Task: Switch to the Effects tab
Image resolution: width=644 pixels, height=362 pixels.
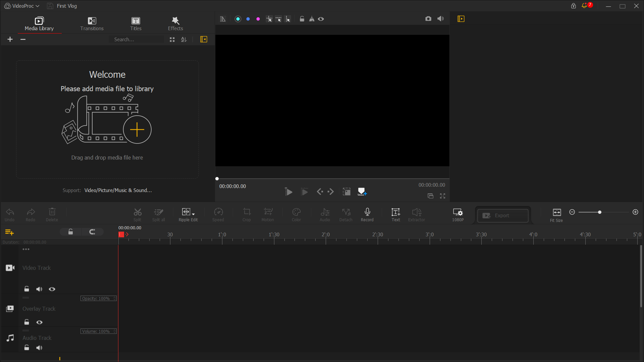Action: tap(175, 24)
